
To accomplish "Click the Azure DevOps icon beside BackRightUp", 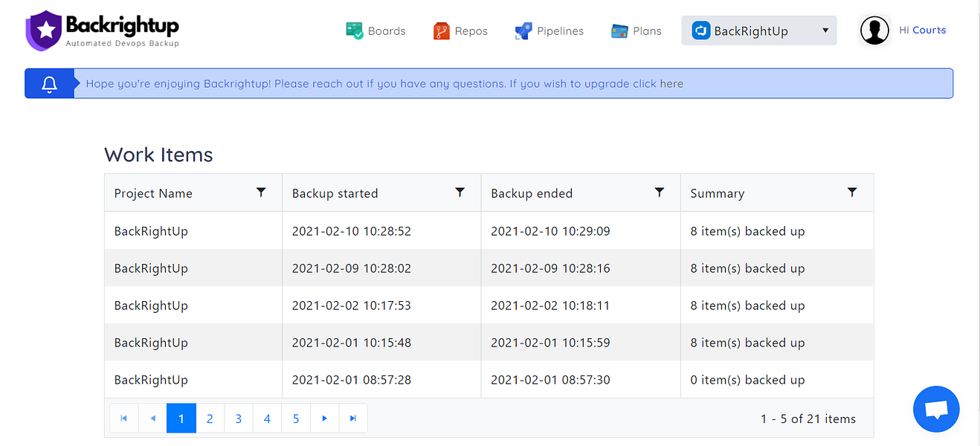I will [x=700, y=31].
